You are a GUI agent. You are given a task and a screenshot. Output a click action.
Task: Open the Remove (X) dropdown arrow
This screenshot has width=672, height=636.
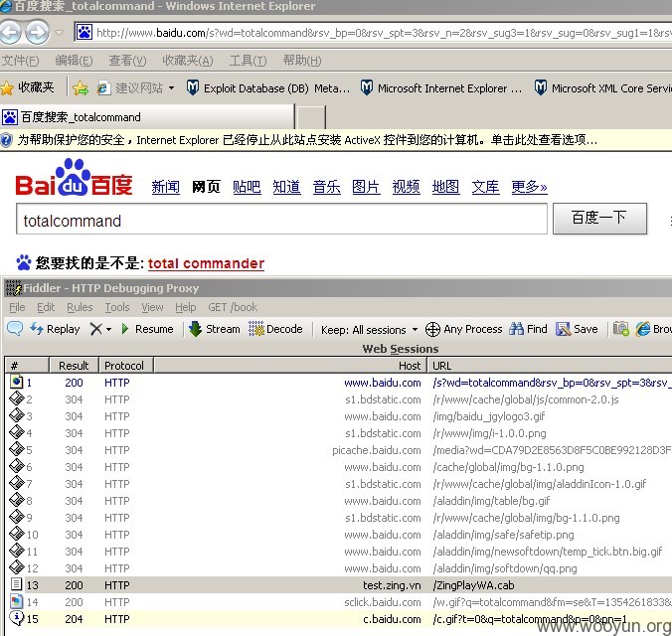point(109,330)
